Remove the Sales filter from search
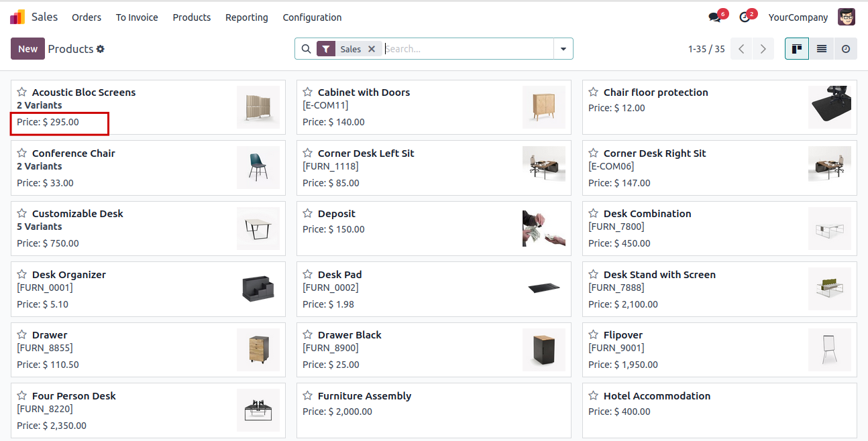 [x=372, y=49]
